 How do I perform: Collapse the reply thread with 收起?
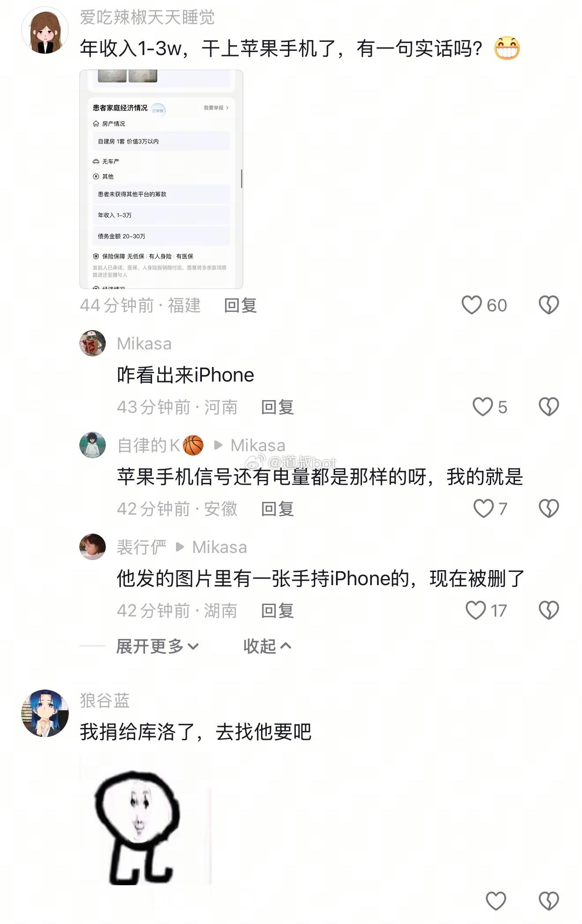pos(267,646)
